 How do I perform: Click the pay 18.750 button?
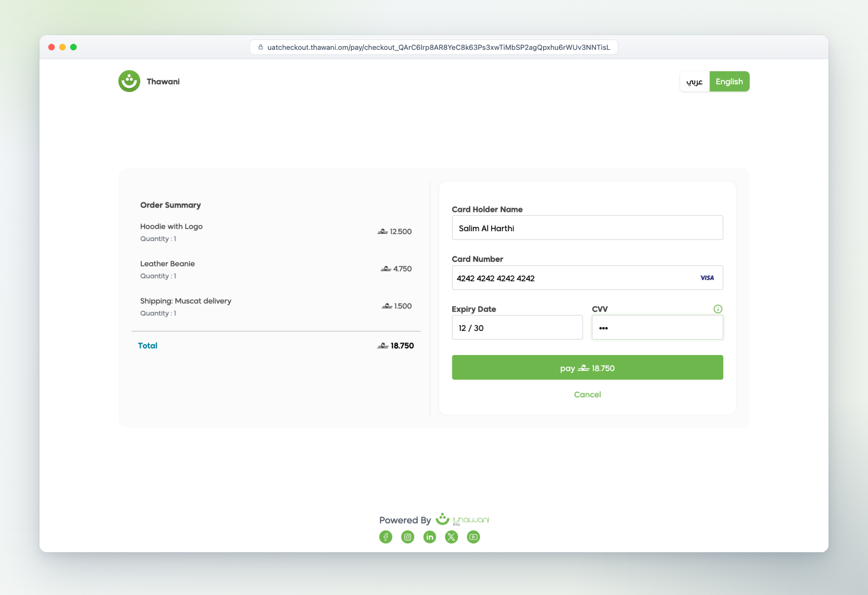coord(587,368)
